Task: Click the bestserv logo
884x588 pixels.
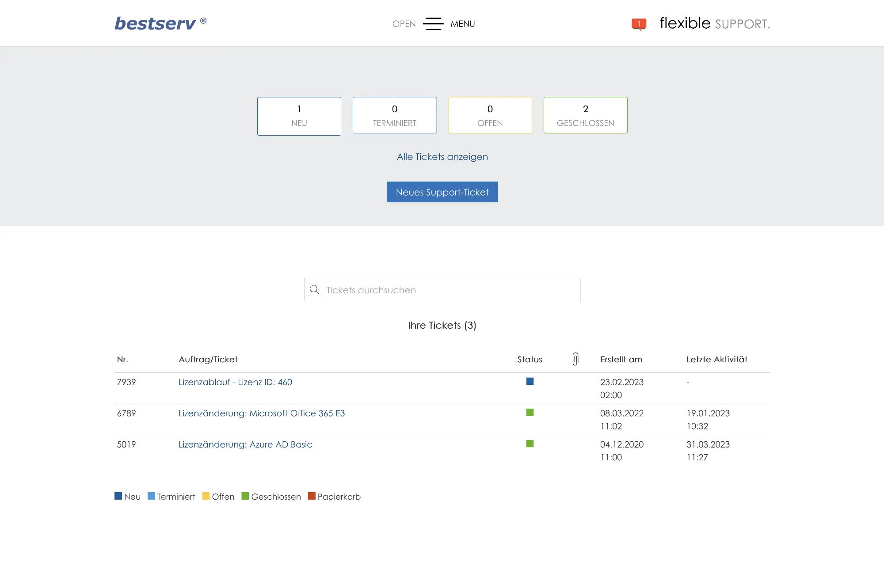Action: click(x=160, y=23)
